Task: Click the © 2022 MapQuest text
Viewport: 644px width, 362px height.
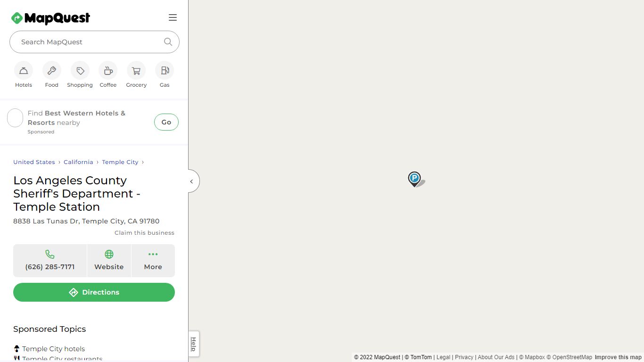Action: pyautogui.click(x=377, y=357)
